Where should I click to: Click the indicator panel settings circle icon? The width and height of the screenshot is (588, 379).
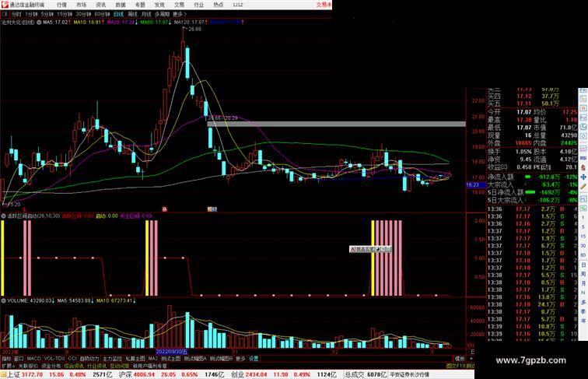pyautogui.click(x=3, y=216)
